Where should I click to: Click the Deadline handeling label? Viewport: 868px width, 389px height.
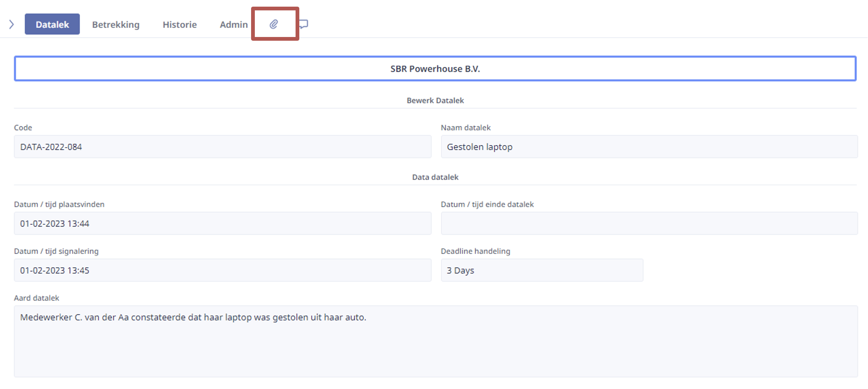[476, 251]
